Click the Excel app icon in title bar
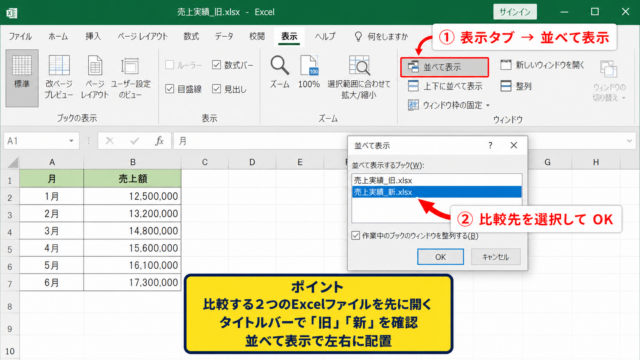Screen dimensions: 640x360 [11, 13]
